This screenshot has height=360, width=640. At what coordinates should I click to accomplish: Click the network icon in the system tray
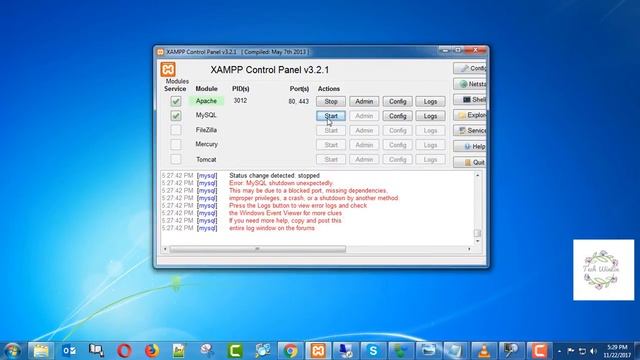tap(582, 351)
